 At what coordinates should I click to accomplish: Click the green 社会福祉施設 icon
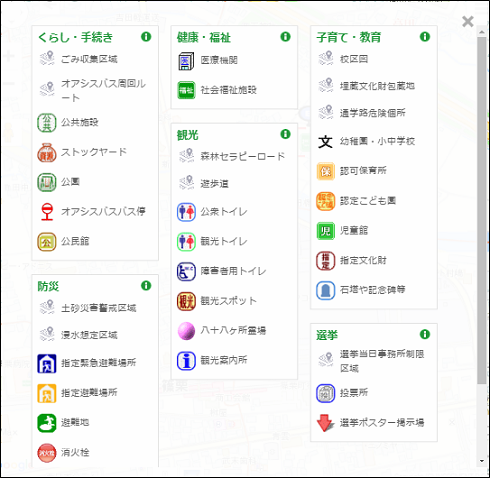click(x=186, y=90)
